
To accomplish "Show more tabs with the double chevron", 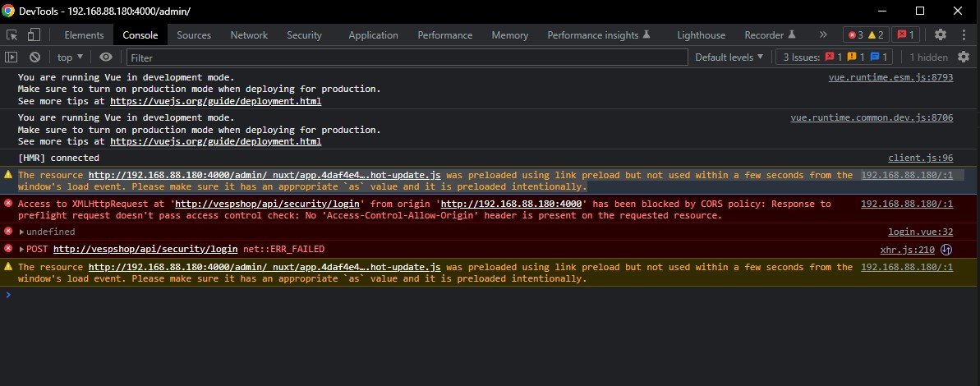I will [823, 35].
